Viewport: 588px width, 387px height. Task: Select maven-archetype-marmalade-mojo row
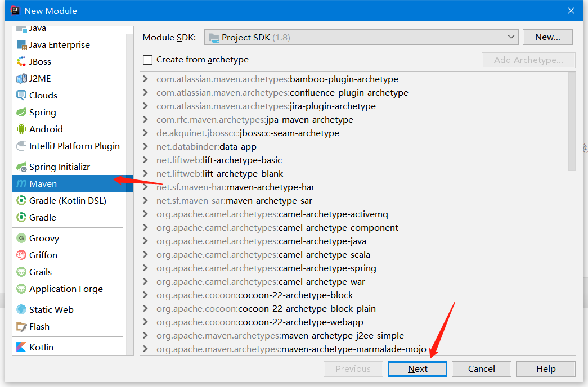tap(354, 349)
